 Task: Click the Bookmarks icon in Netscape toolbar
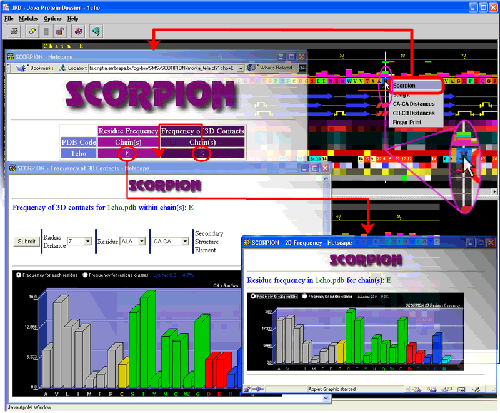(x=21, y=68)
